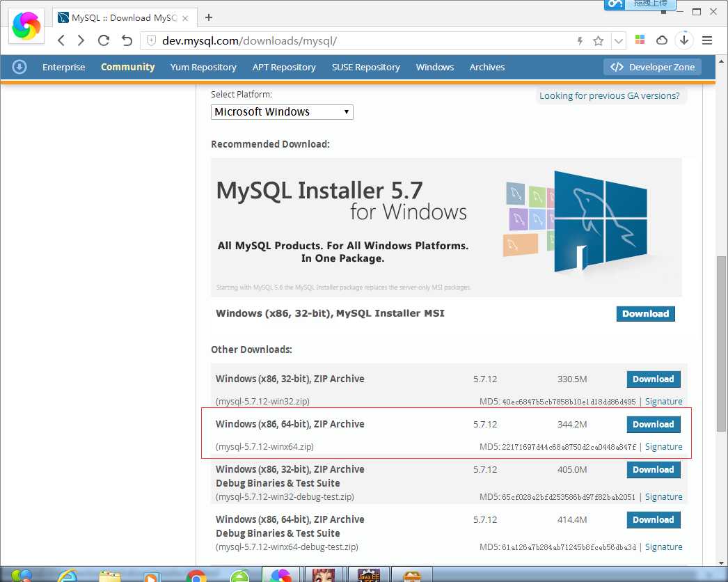Click scrollbar down arrow
This screenshot has height=582, width=728.
point(721,563)
